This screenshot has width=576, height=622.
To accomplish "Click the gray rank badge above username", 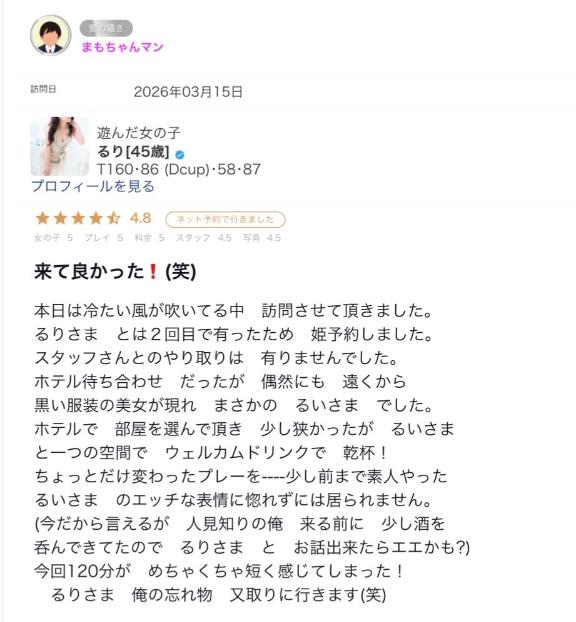I will coord(106,28).
